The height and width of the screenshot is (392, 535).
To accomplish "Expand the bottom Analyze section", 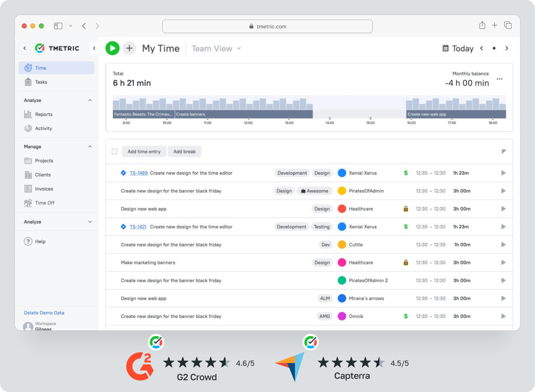I will (x=90, y=222).
